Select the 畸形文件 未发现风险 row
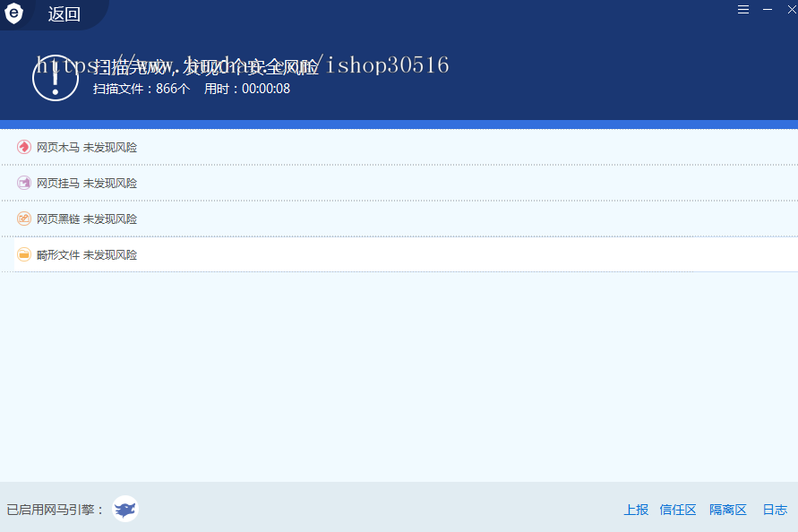Screen dimensions: 798x532 pos(399,254)
